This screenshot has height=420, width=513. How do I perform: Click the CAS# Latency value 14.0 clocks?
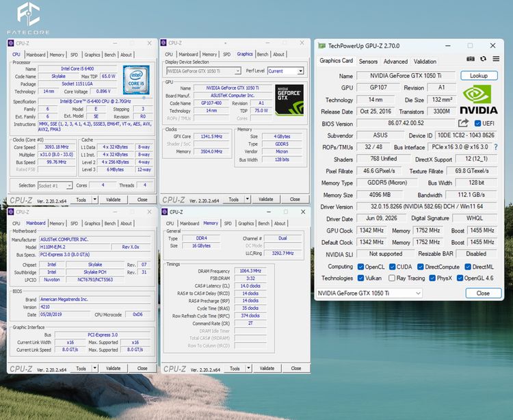[x=250, y=286]
